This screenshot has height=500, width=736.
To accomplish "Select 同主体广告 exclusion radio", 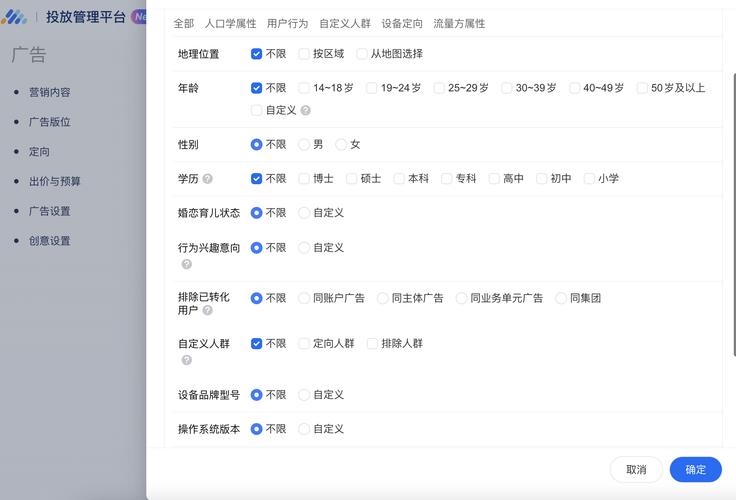I will [383, 298].
